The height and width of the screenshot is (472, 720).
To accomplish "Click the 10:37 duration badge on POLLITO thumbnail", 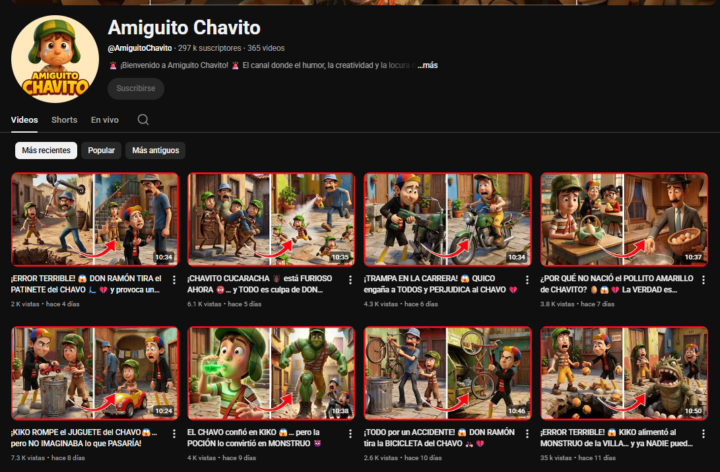I will tap(693, 257).
